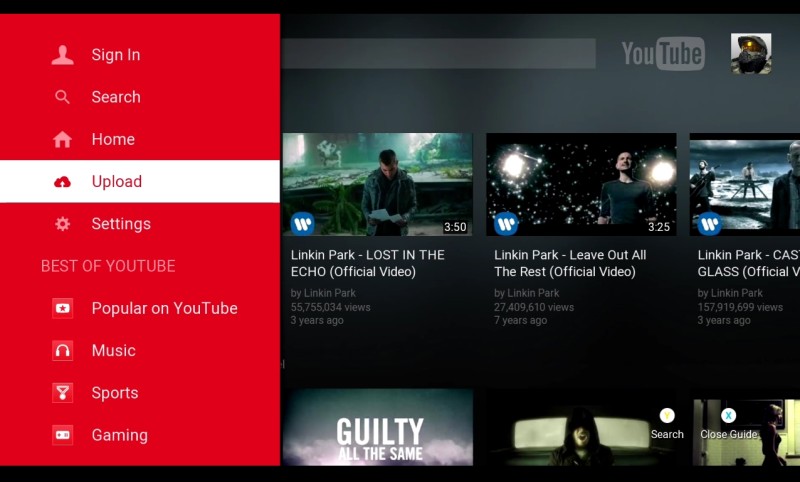
Task: Click the Search magnifier icon in sidebar
Action: 62,97
